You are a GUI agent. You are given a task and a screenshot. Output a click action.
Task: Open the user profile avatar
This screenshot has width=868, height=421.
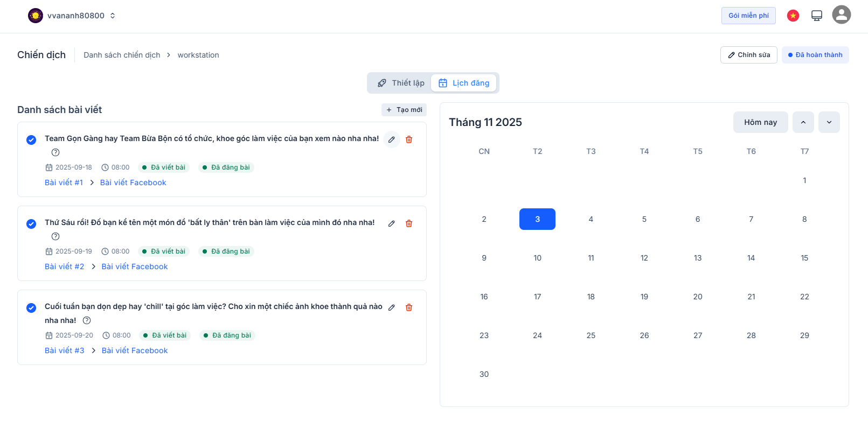coord(841,15)
